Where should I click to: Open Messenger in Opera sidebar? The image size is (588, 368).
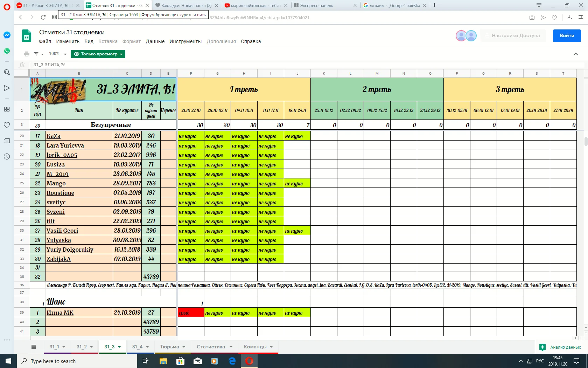coord(7,35)
